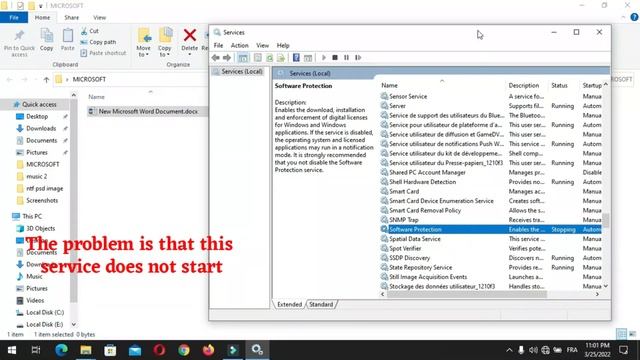Click the scroll down arrow in Services list
Image resolution: width=640 pixels, height=360 pixels.
point(606,286)
